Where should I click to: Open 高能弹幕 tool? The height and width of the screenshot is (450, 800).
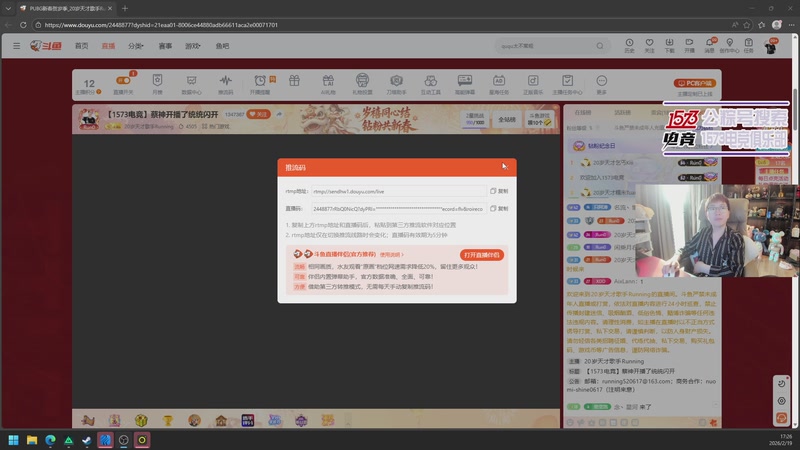[465, 84]
